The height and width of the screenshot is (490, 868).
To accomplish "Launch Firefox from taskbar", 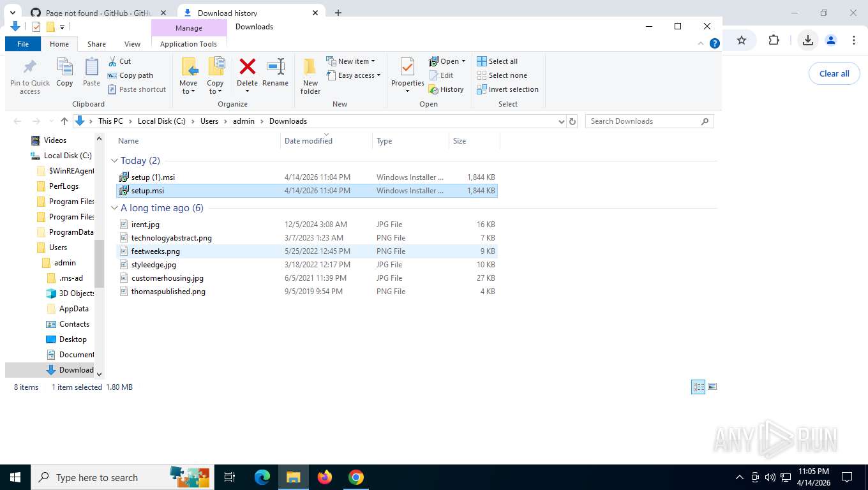I will [325, 477].
